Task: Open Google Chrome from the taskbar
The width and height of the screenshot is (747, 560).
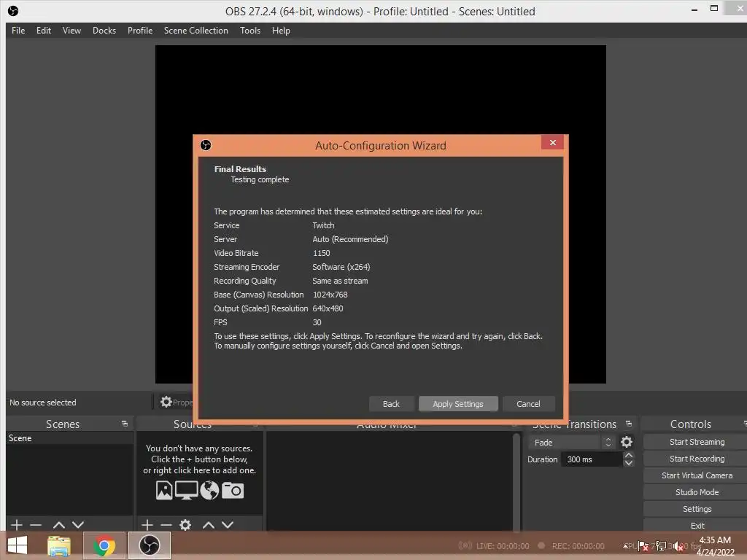Action: [x=104, y=545]
